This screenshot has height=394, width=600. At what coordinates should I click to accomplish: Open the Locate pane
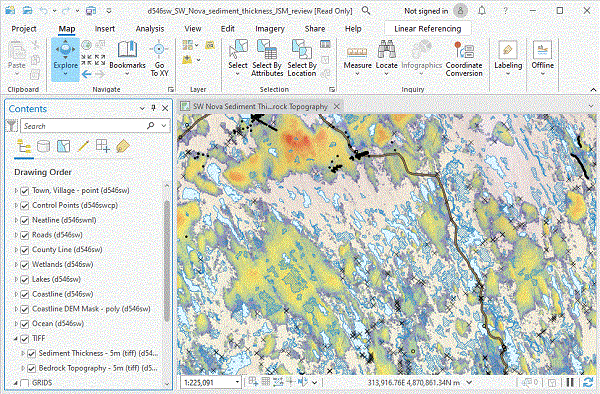click(x=386, y=57)
